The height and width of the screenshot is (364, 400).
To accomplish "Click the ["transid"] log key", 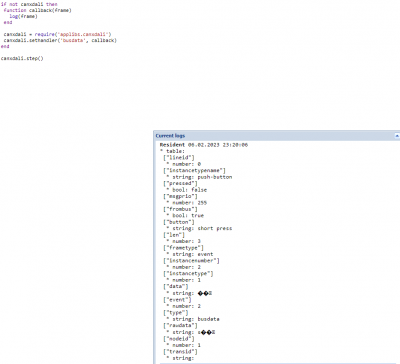I will coord(180,352).
